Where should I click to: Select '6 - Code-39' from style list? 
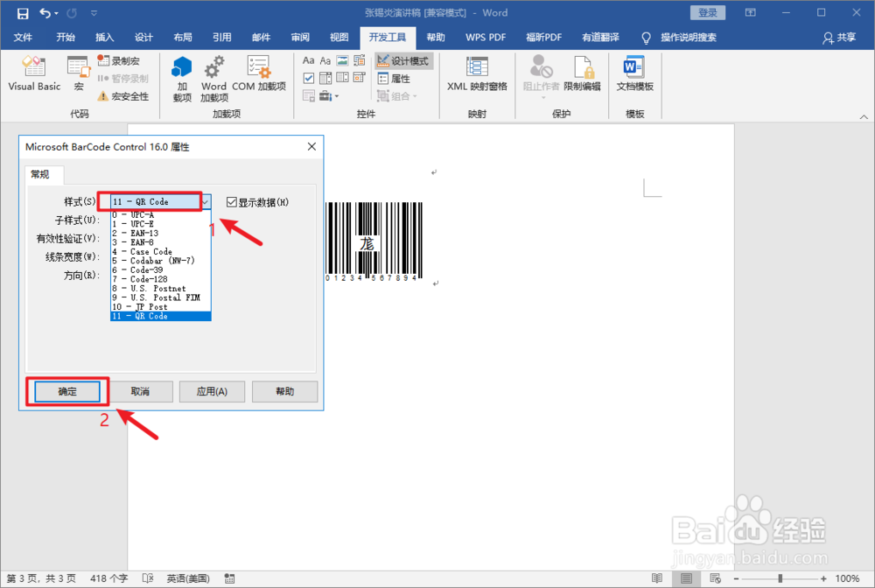tap(161, 270)
